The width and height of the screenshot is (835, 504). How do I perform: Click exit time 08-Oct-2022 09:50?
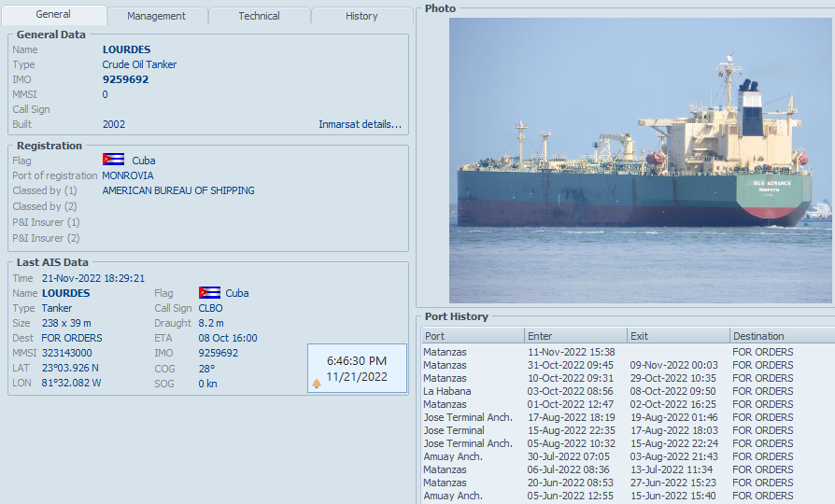coord(673,391)
